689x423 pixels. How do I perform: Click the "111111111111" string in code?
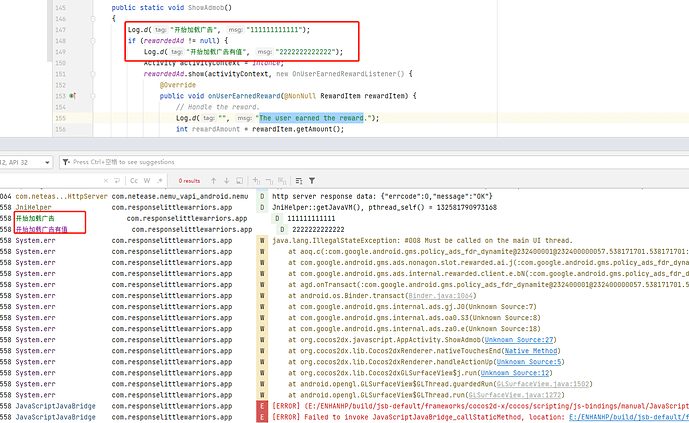click(x=275, y=29)
